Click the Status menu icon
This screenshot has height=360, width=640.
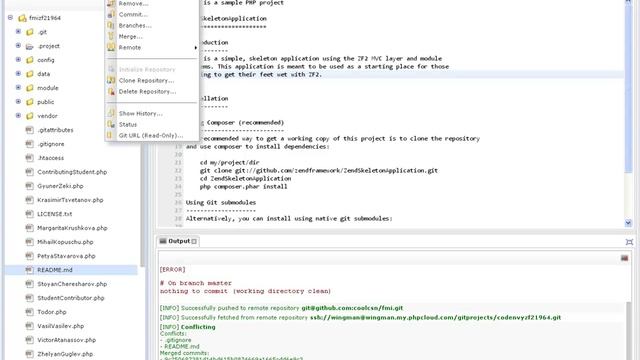coord(111,124)
